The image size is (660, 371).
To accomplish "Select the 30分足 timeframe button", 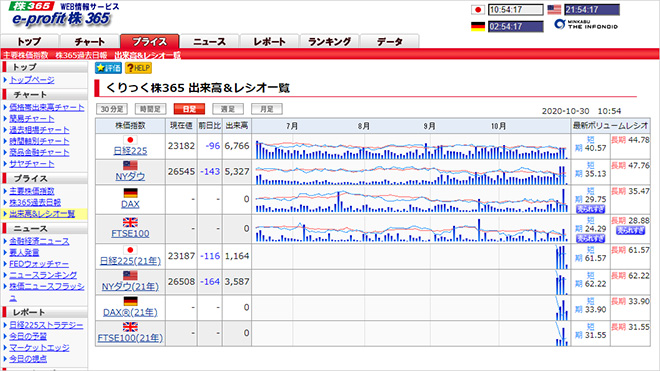I will click(112, 109).
